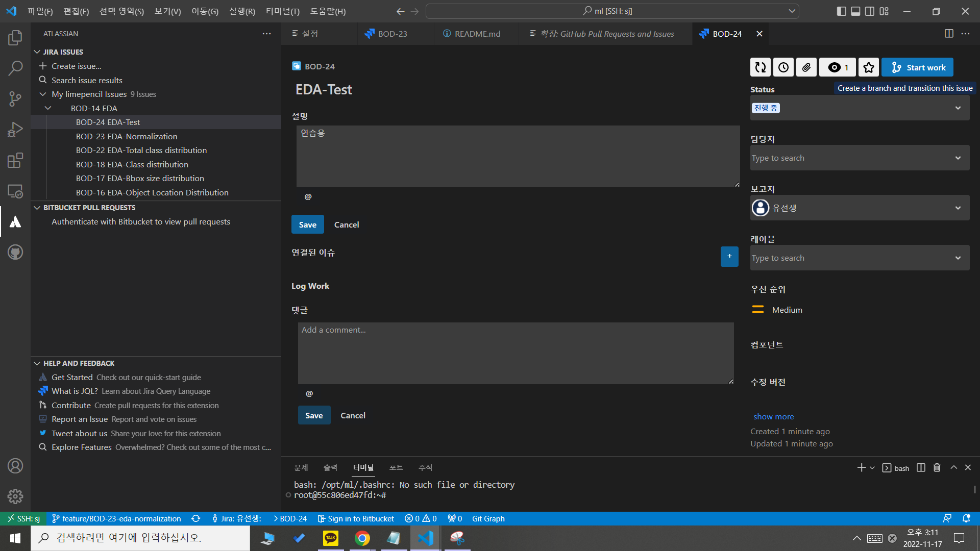Screen dimensions: 980x551
Task: Kill terminal with trash icon
Action: coord(937,468)
